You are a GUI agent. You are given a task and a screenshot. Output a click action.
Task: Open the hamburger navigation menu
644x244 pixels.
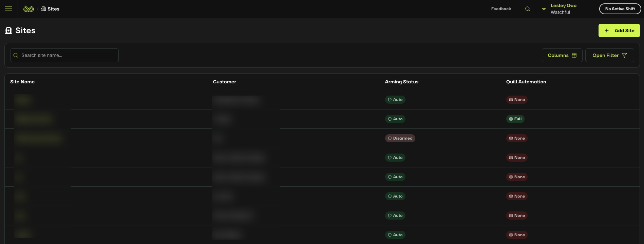pyautogui.click(x=8, y=9)
